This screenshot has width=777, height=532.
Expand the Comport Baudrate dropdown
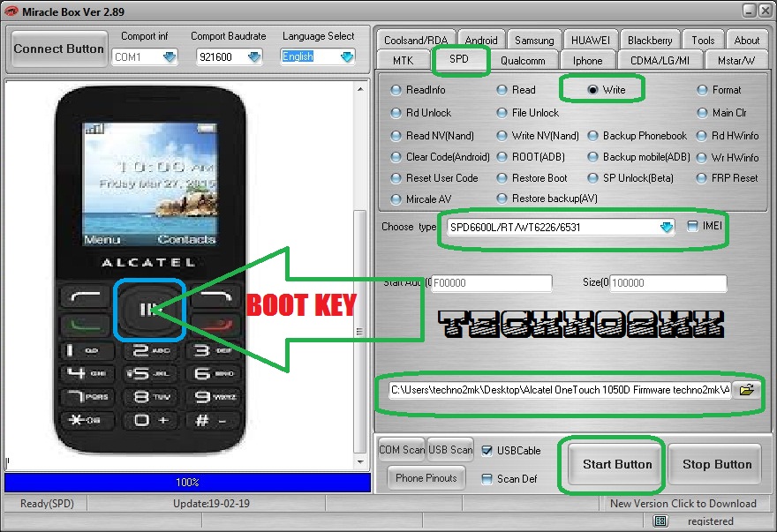pos(254,56)
